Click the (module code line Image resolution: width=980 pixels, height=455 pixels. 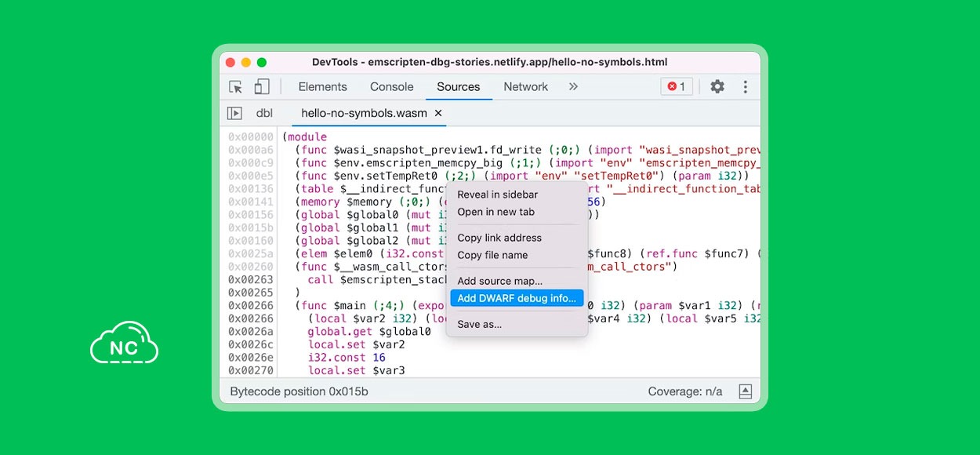pos(305,137)
